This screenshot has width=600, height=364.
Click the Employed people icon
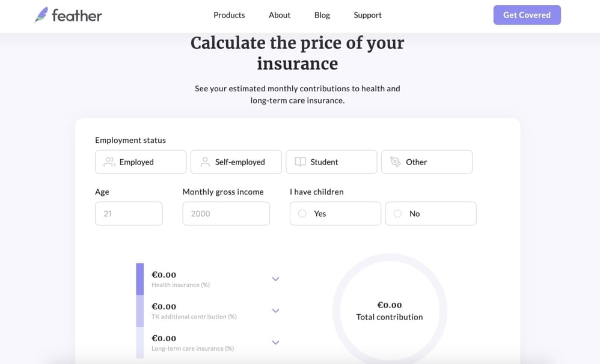click(109, 162)
